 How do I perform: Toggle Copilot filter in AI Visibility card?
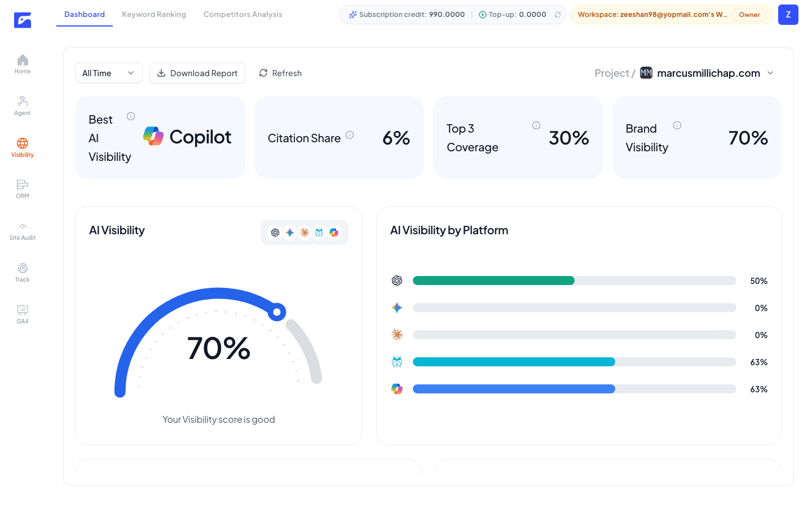pyautogui.click(x=334, y=233)
